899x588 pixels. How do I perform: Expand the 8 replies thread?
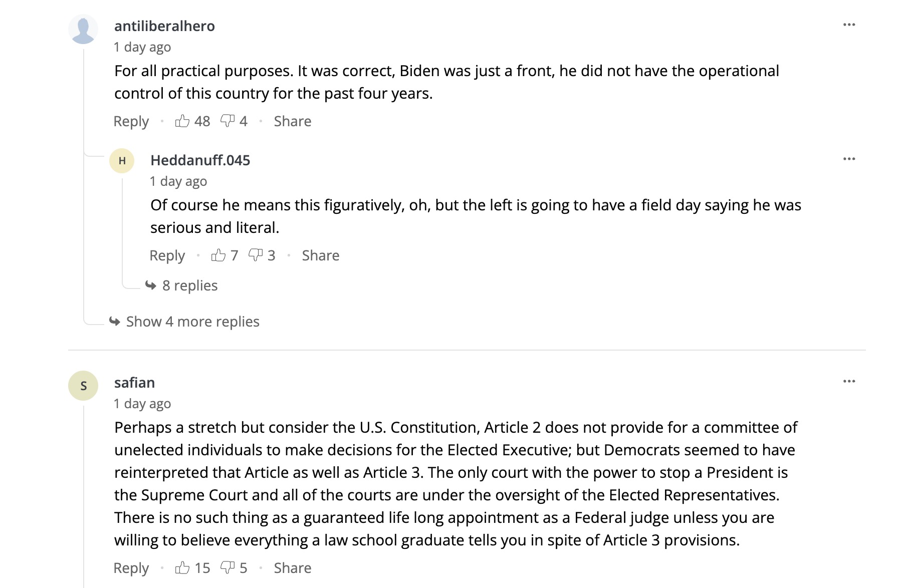coord(189,285)
